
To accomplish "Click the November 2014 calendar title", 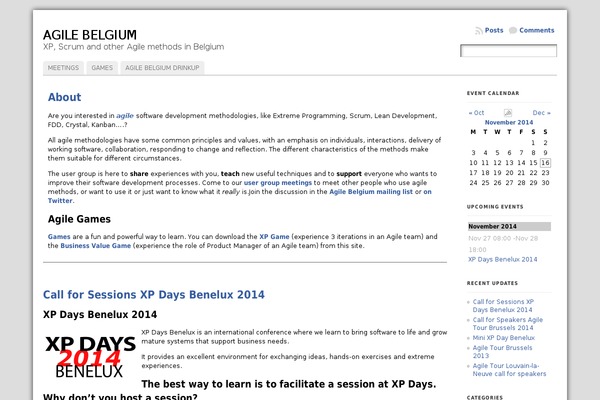I will [509, 122].
